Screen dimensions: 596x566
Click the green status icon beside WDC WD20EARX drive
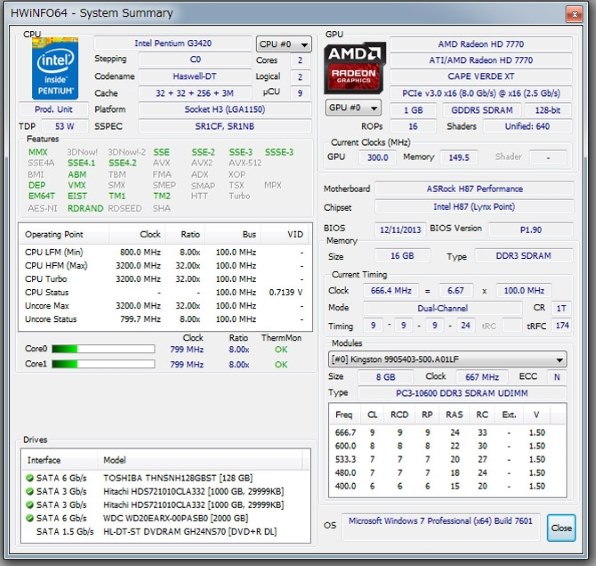click(29, 518)
